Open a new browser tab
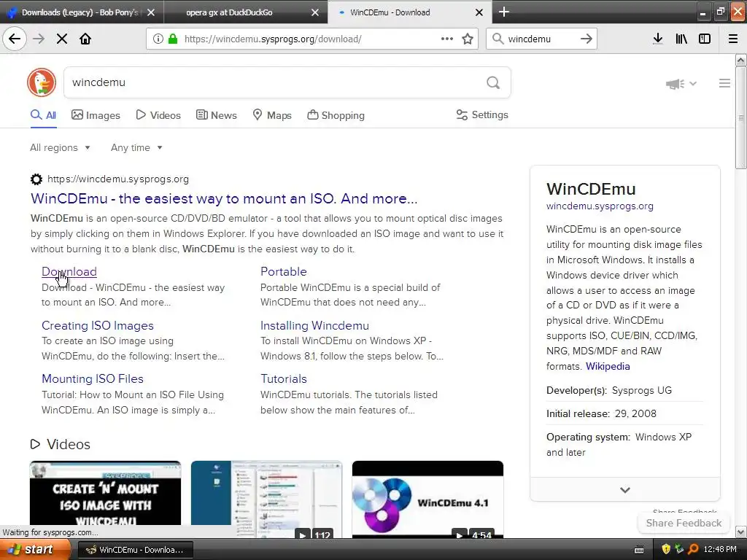This screenshot has width=747, height=560. (x=504, y=12)
